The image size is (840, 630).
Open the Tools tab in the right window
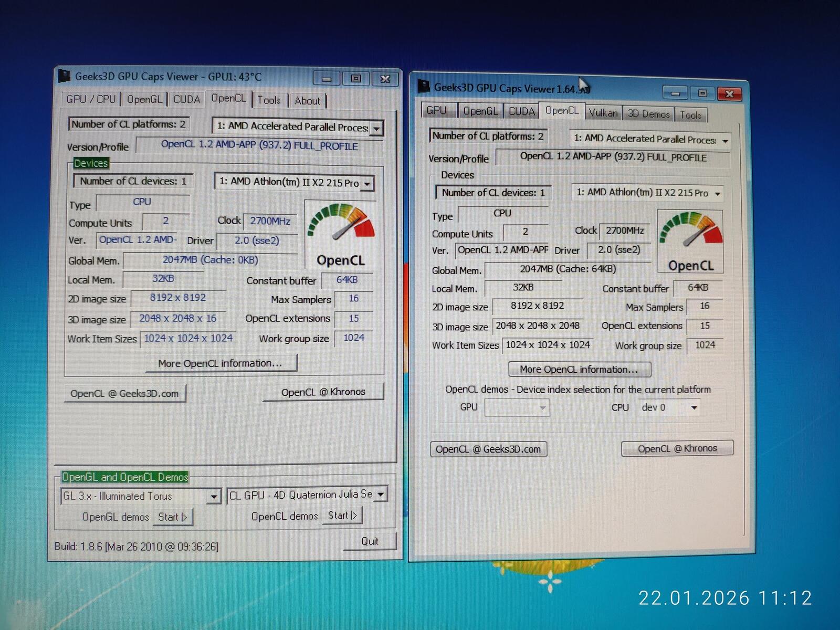point(690,114)
